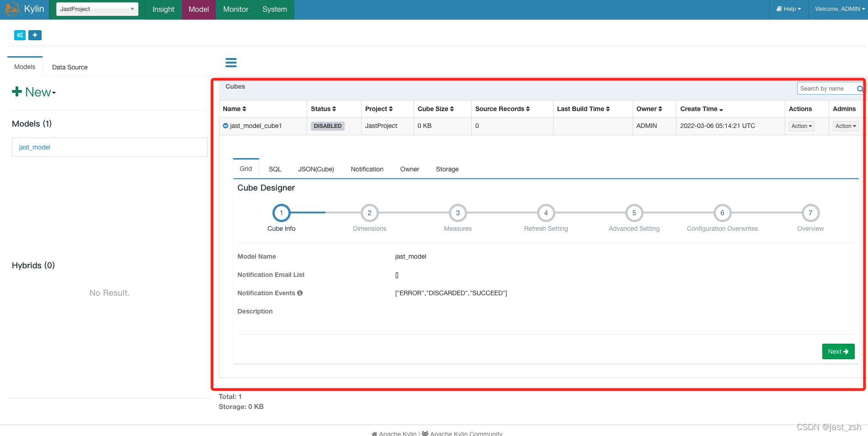Click the Models (1) heading

32,124
